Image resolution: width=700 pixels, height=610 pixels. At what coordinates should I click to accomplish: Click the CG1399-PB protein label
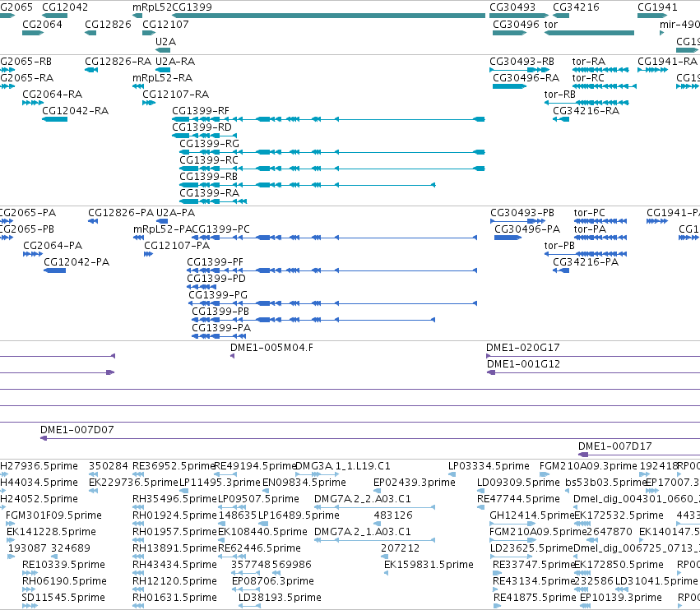(220, 311)
